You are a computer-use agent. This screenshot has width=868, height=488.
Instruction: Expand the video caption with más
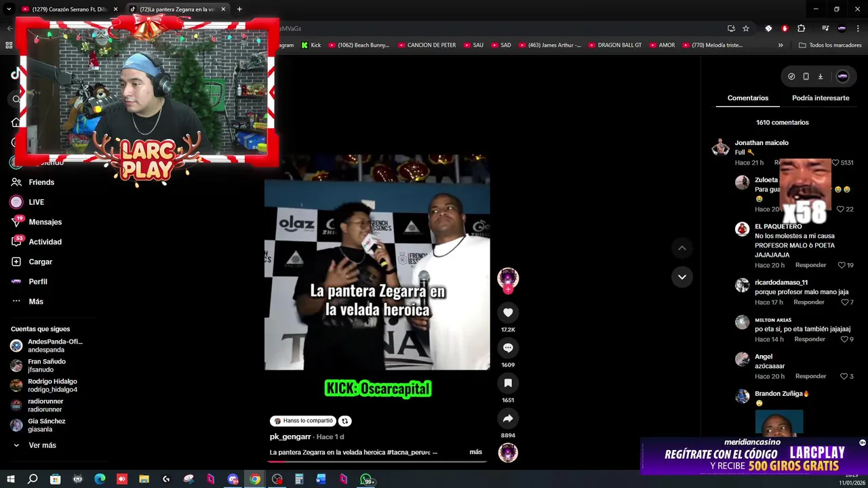pyautogui.click(x=475, y=452)
